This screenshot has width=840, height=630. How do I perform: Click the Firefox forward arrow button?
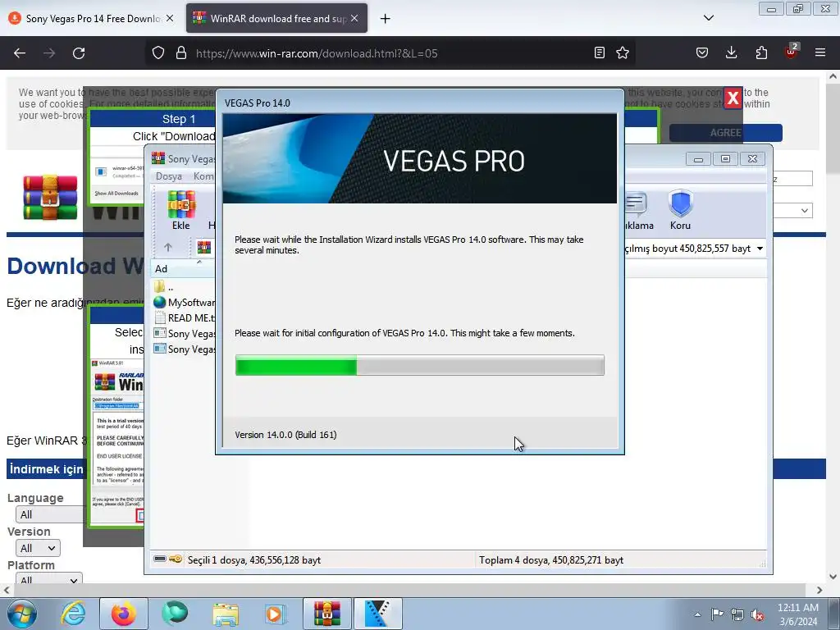tap(49, 53)
